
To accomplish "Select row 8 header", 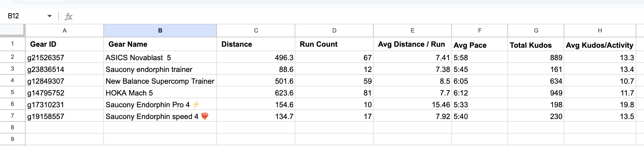I will click(x=12, y=127).
